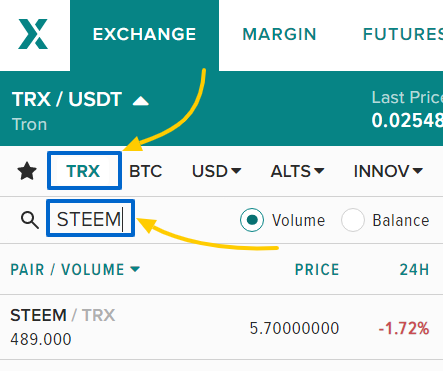Open the FUTURES tab
The image size is (443, 371).
pos(403,34)
